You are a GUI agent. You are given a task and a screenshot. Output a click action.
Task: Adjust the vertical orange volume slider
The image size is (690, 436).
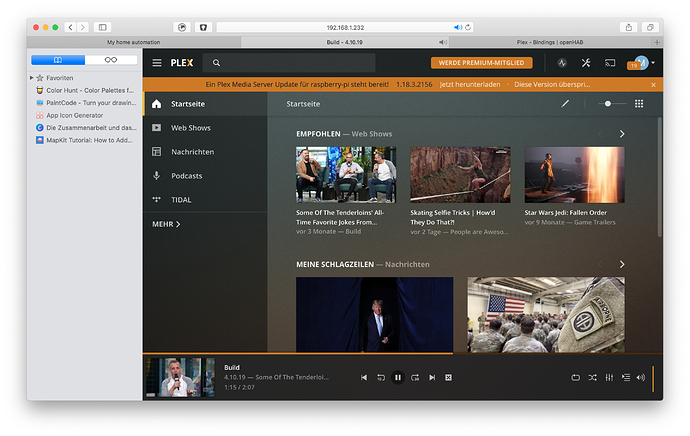(653, 378)
